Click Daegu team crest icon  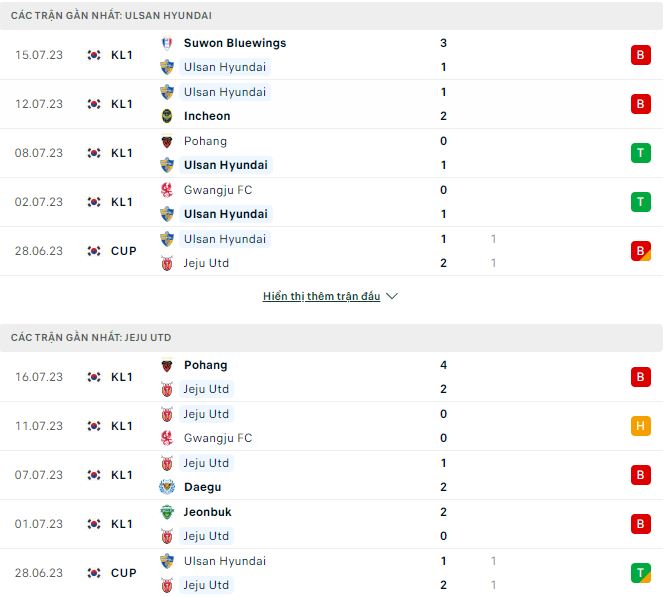point(167,487)
